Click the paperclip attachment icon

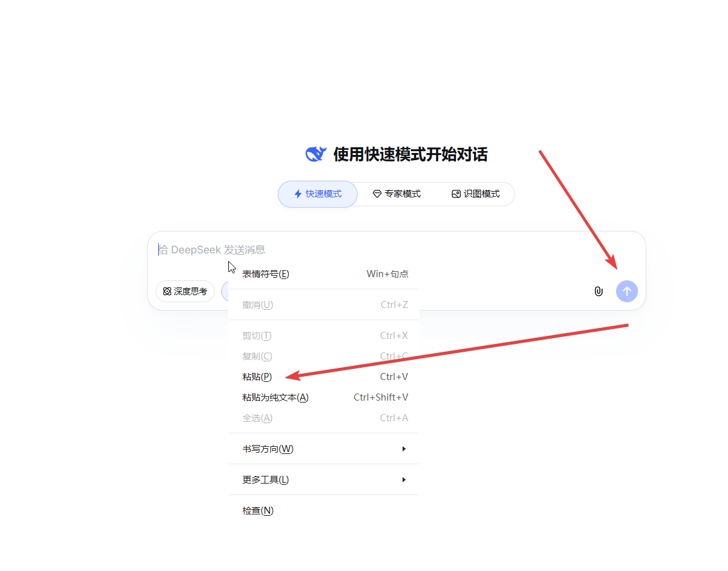599,291
